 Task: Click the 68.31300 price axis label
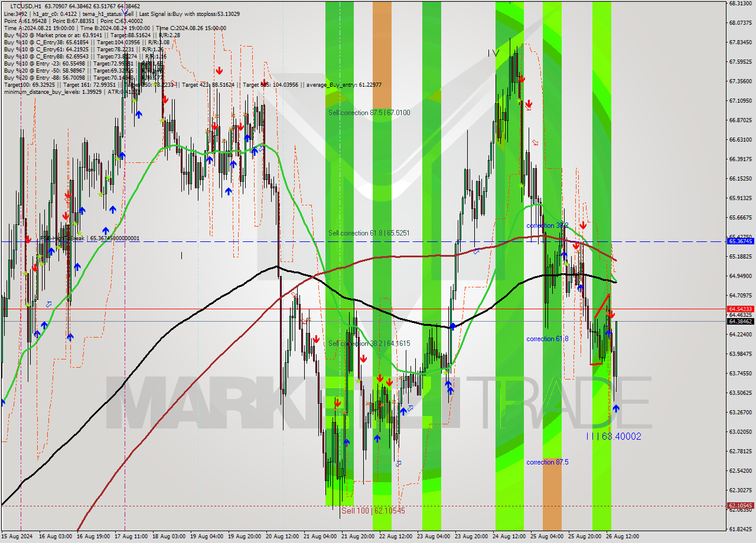coord(740,3)
